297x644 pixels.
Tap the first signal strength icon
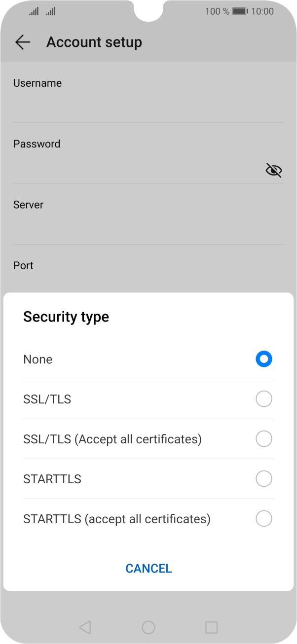(34, 11)
